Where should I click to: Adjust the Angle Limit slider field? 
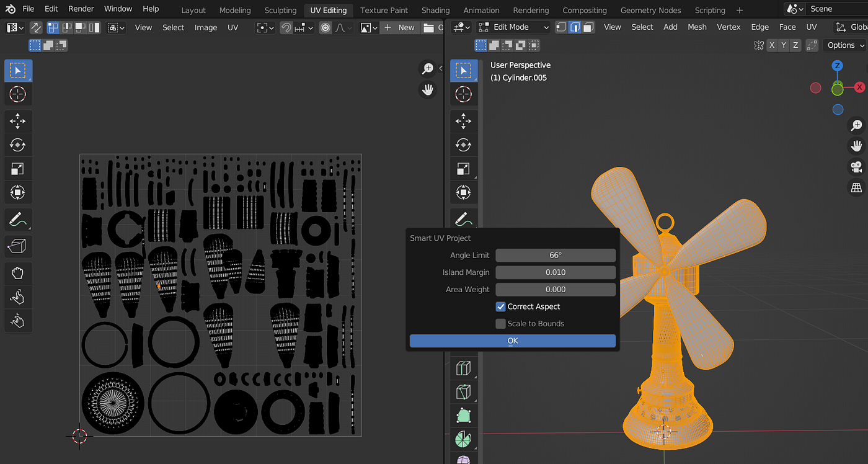(556, 256)
